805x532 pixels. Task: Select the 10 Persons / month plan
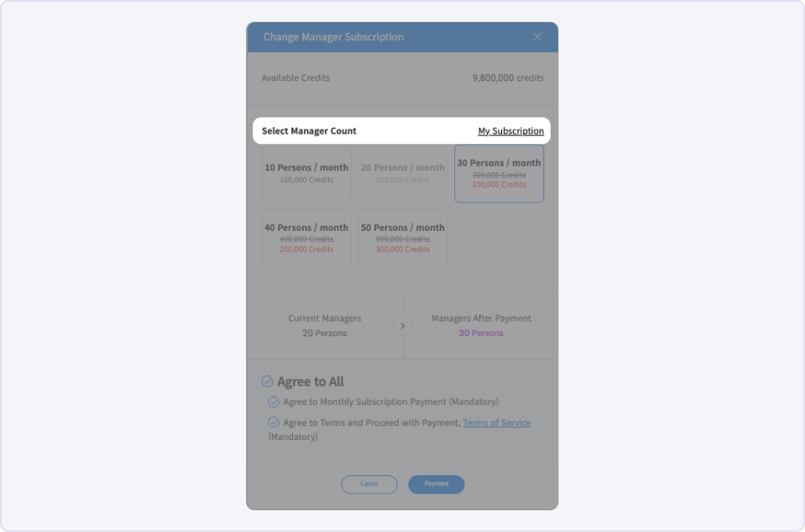click(306, 173)
